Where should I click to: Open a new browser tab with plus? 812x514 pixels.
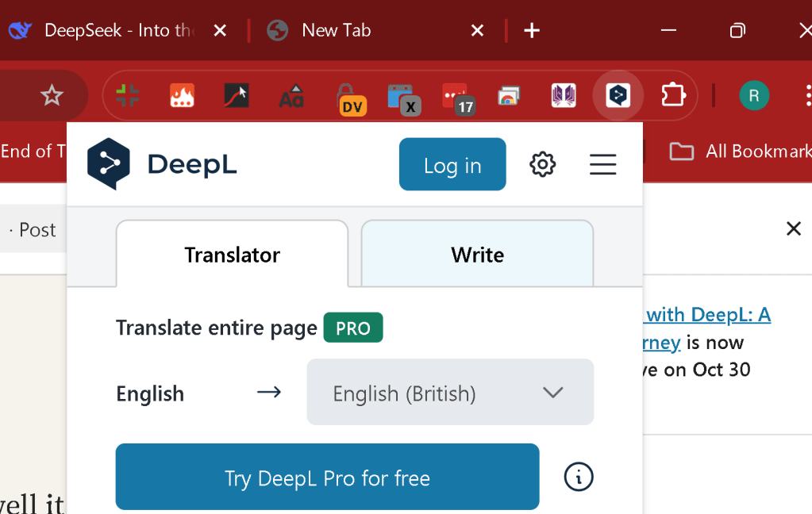[x=532, y=31]
